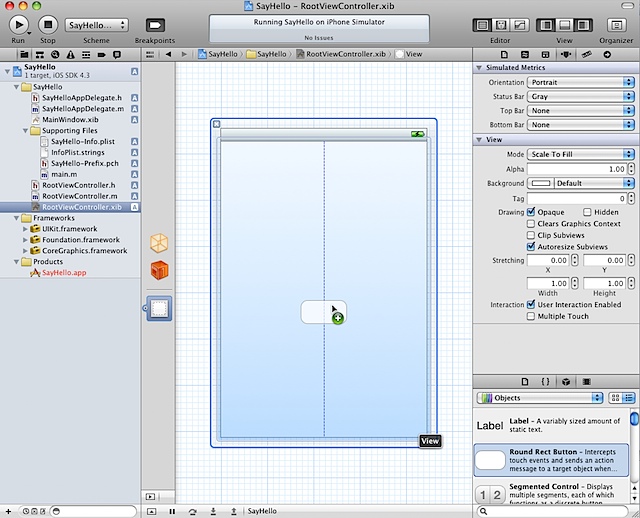Open RootViewController.m in navigator
The image size is (640, 518).
[79, 196]
